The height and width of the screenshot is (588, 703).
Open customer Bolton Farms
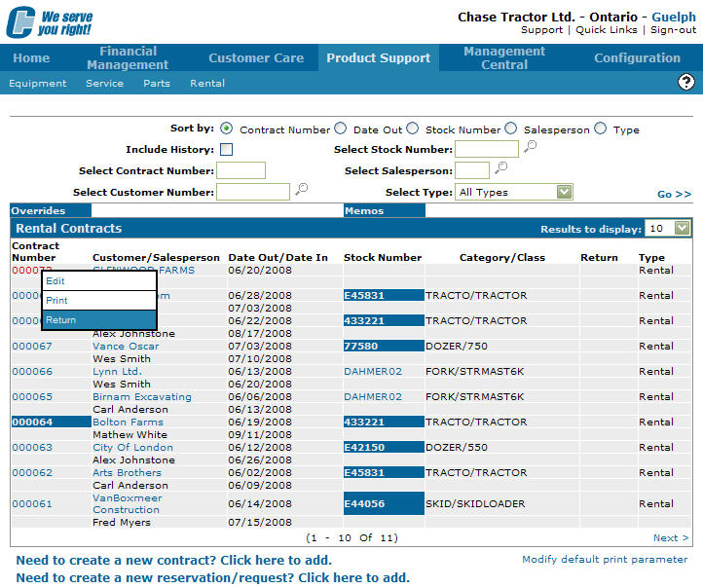coord(128,423)
